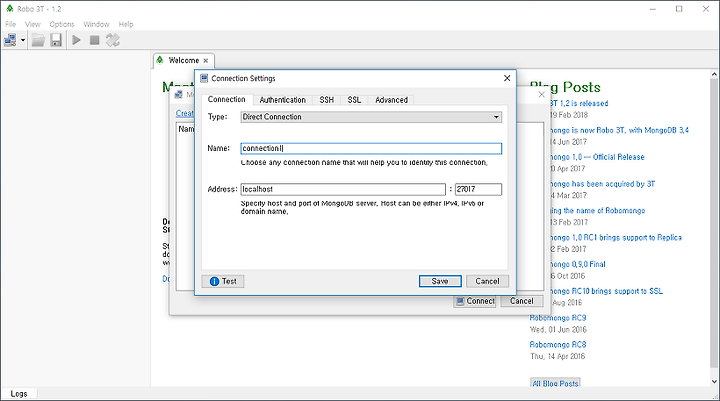Click Save in Connection Settings

tap(440, 281)
